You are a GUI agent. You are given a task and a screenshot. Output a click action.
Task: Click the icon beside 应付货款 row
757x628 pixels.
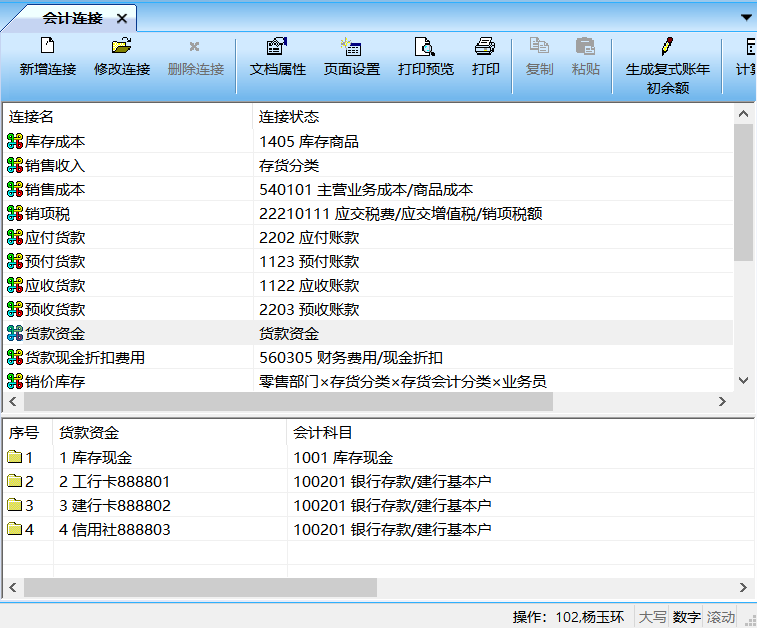click(15, 237)
